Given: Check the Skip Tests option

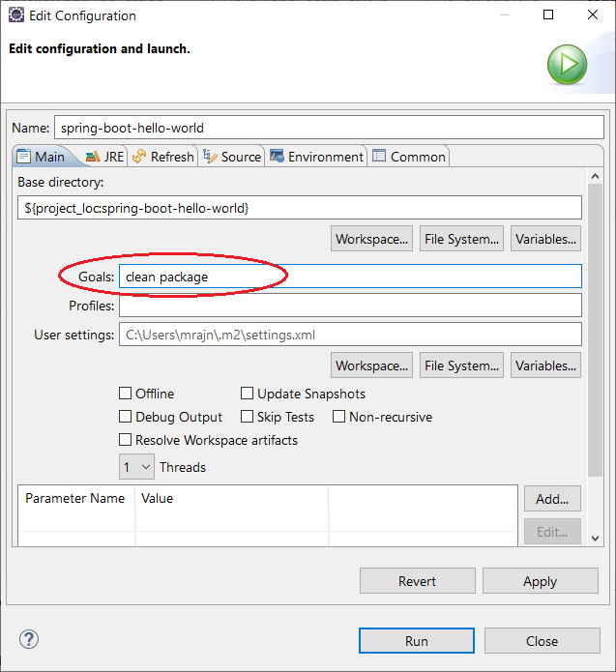Looking at the screenshot, I should tap(247, 417).
